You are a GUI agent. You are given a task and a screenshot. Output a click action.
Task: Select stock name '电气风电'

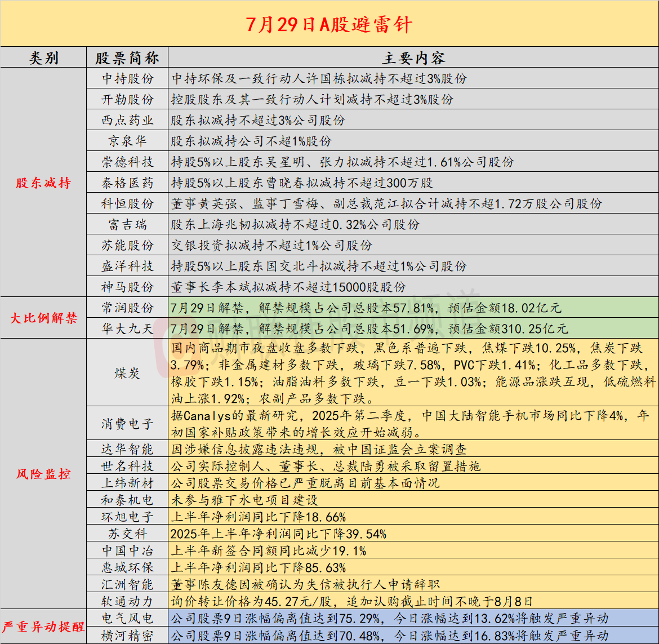pyautogui.click(x=127, y=618)
